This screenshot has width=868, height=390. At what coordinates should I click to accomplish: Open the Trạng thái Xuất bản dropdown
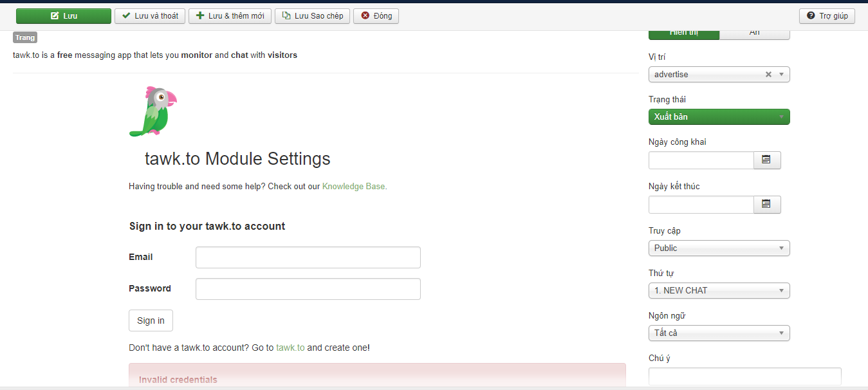click(719, 117)
